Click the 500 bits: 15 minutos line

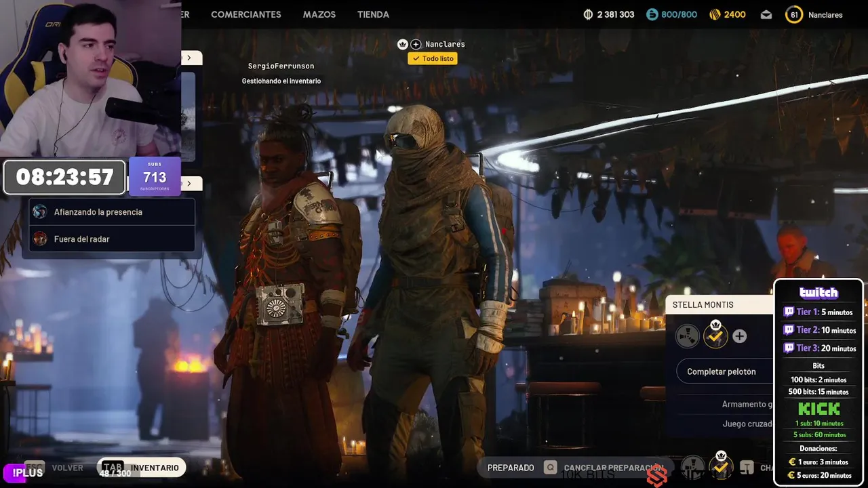coord(818,392)
